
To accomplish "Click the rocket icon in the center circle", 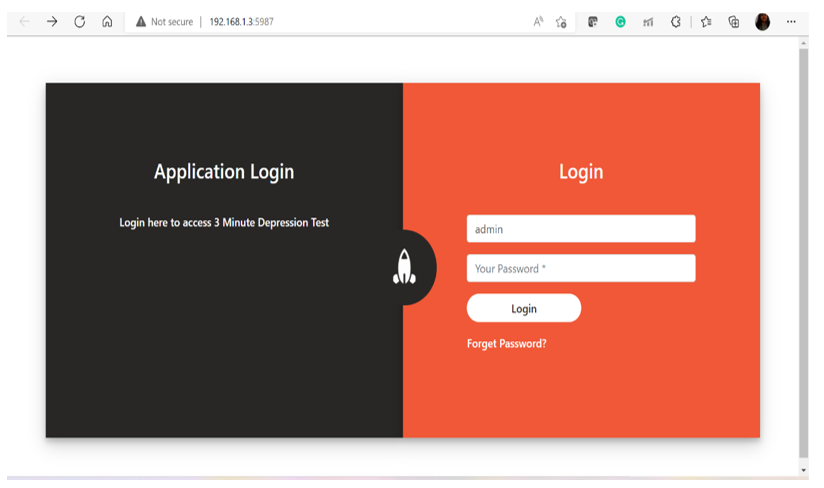I will point(404,267).
